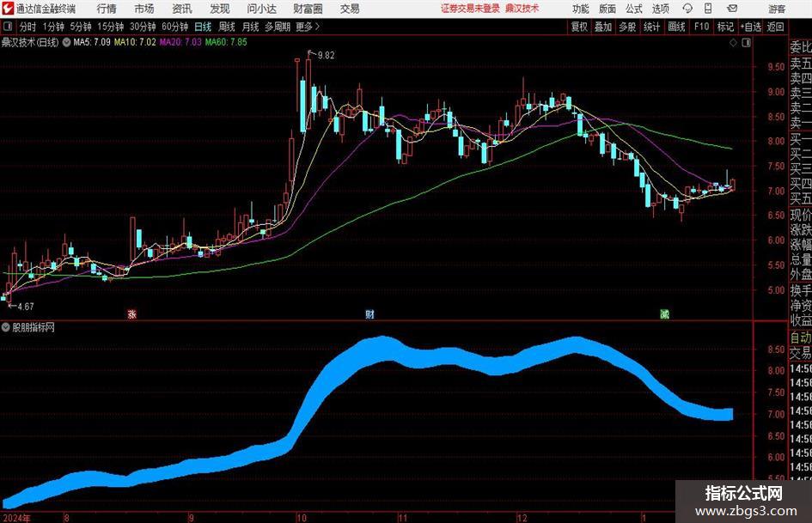Click the diamond icon above the chart
The width and height of the screenshot is (812, 523).
click(733, 43)
